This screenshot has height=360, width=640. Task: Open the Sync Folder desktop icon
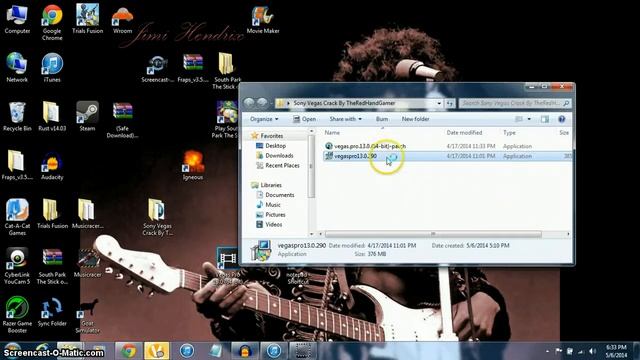pos(52,312)
